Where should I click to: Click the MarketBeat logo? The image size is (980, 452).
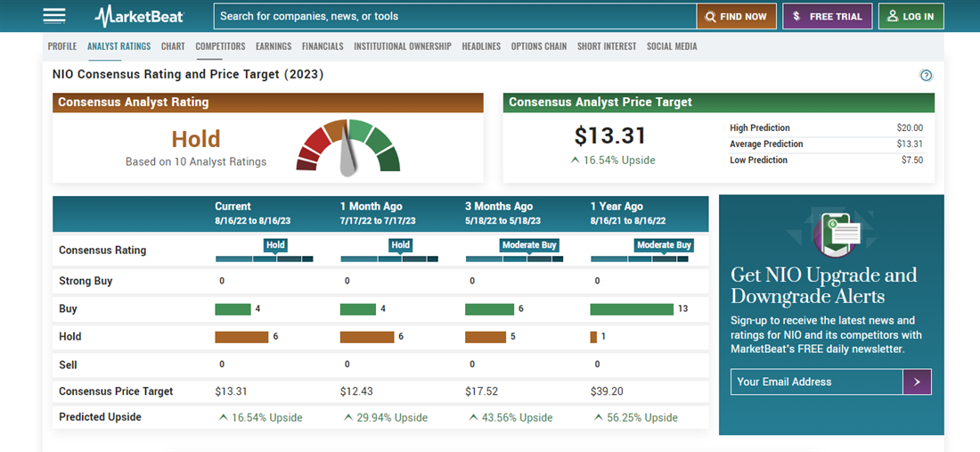pos(141,16)
